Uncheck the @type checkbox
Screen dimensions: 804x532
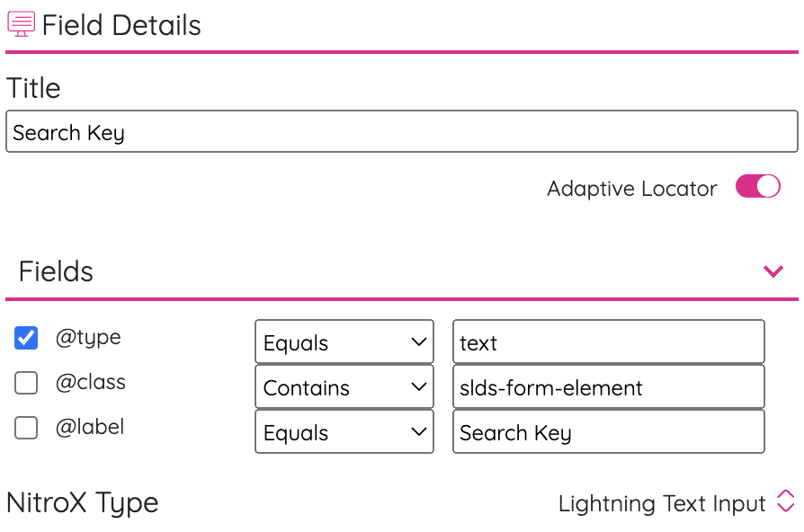coord(26,338)
